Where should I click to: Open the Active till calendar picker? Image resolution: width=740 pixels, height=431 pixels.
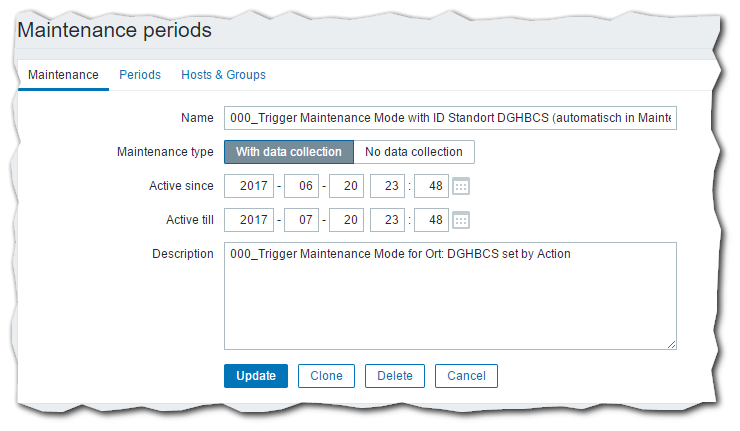point(461,220)
